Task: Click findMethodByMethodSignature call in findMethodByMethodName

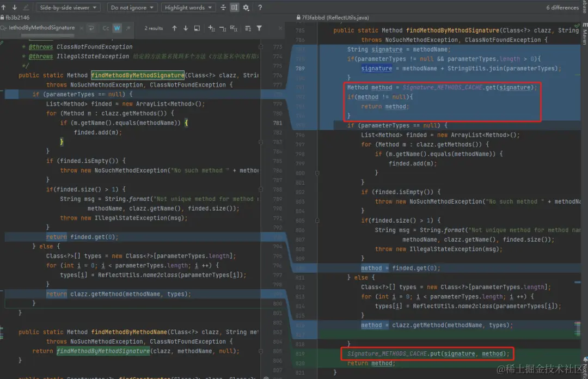Action: point(103,351)
